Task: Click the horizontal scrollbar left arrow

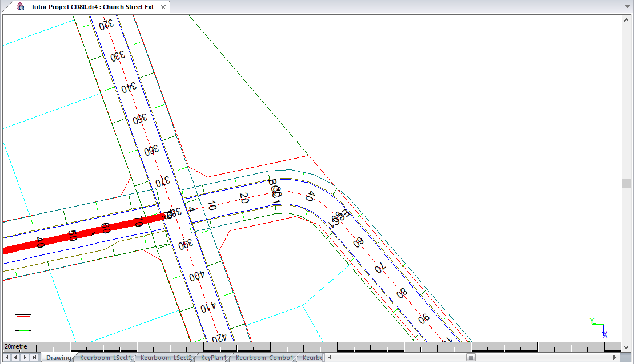Action: 330,357
